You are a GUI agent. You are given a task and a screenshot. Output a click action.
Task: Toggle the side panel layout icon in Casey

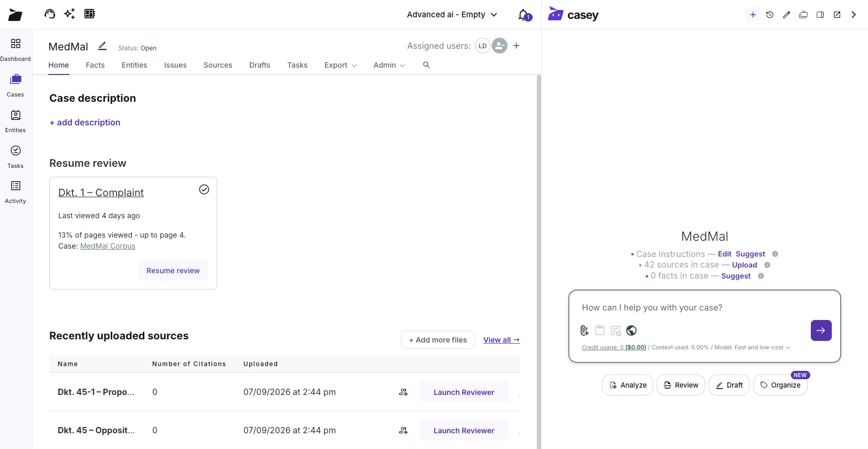pyautogui.click(x=820, y=15)
